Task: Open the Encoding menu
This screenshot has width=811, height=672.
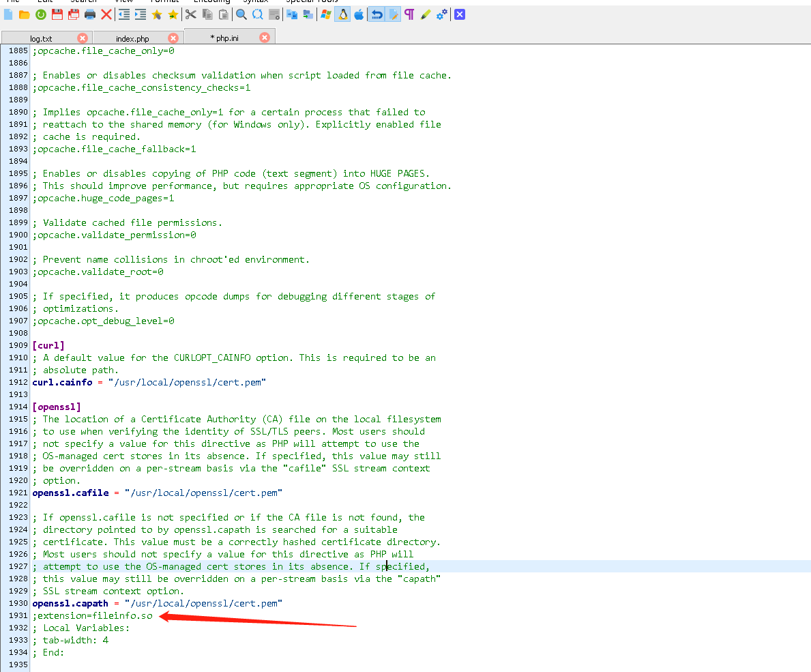Action: tap(211, 2)
